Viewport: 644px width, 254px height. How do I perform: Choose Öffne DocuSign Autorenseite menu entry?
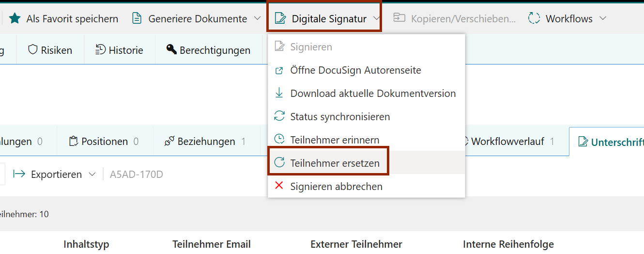click(x=355, y=70)
